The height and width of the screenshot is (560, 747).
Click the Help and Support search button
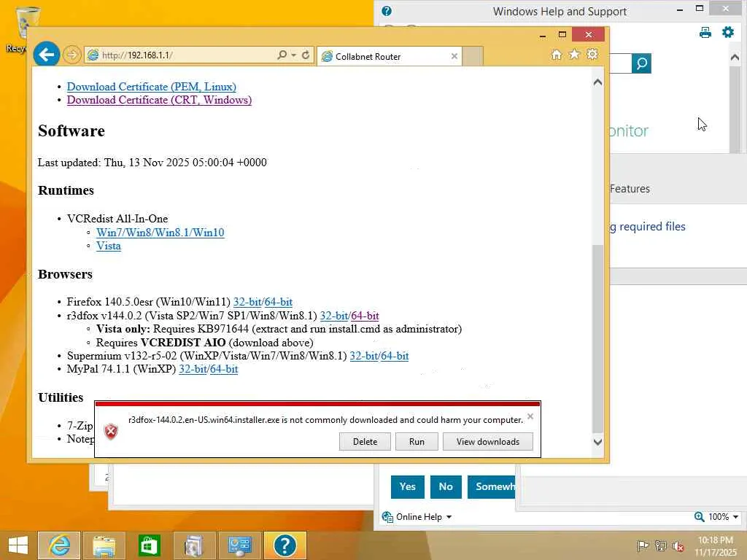(x=641, y=63)
